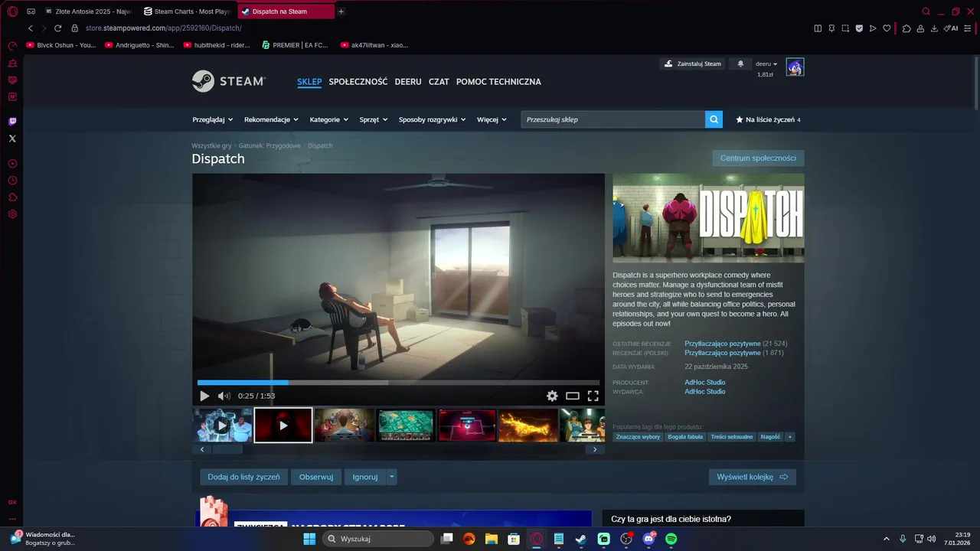The height and width of the screenshot is (551, 980).
Task: Show hidden system tray icons
Action: tap(887, 539)
